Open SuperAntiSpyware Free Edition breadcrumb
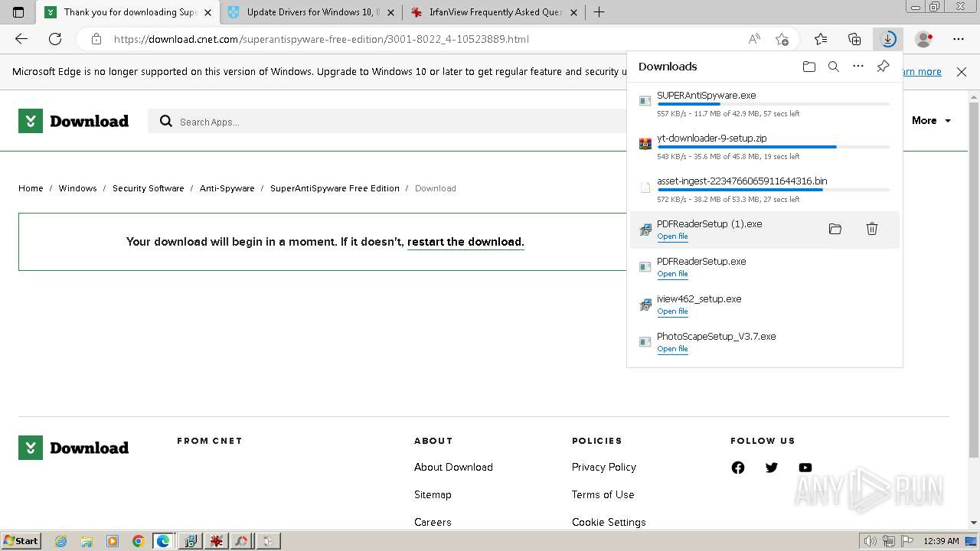This screenshot has width=980, height=551. tap(335, 188)
